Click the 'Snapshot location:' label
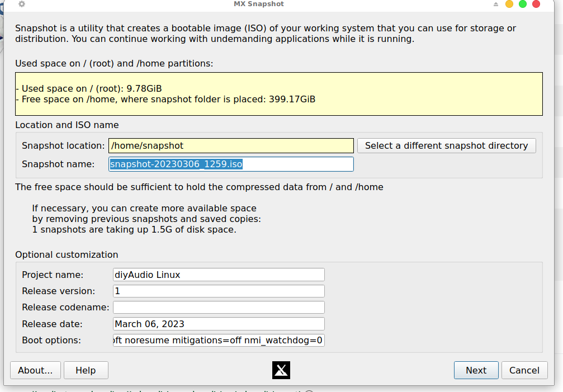This screenshot has width=563, height=392. coord(63,146)
